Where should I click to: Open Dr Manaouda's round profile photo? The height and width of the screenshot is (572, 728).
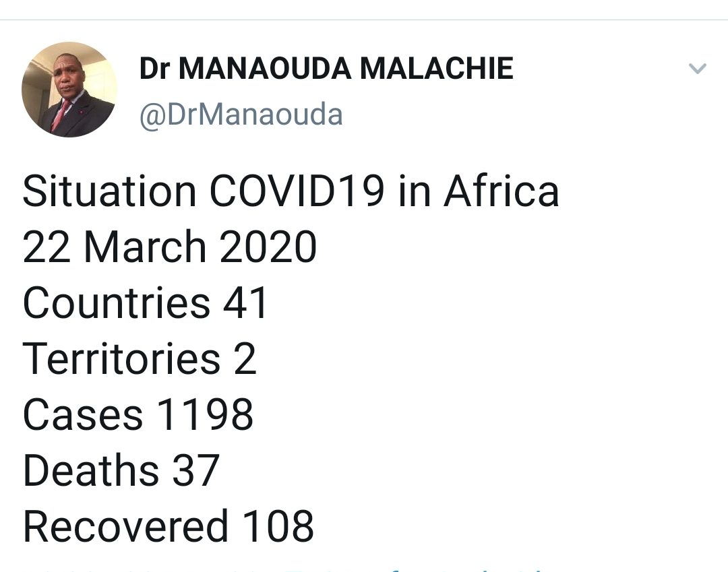click(x=69, y=90)
